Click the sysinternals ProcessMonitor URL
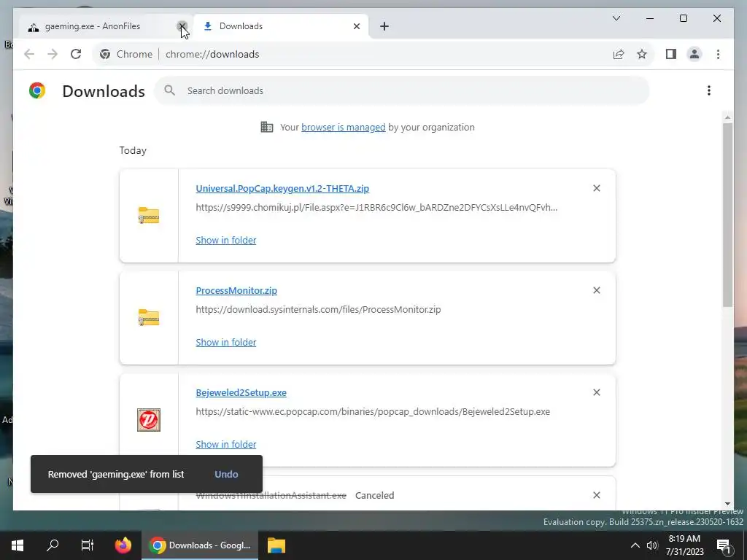747x560 pixels. tap(318, 309)
